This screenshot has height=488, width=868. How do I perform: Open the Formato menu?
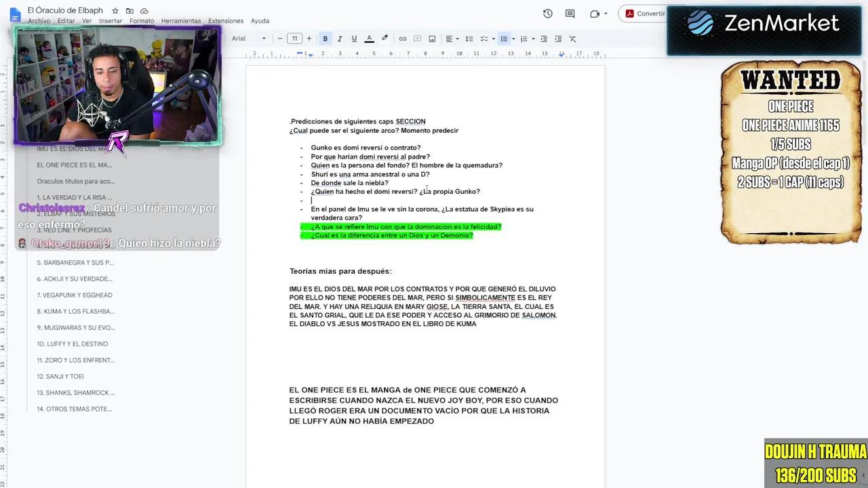[142, 21]
